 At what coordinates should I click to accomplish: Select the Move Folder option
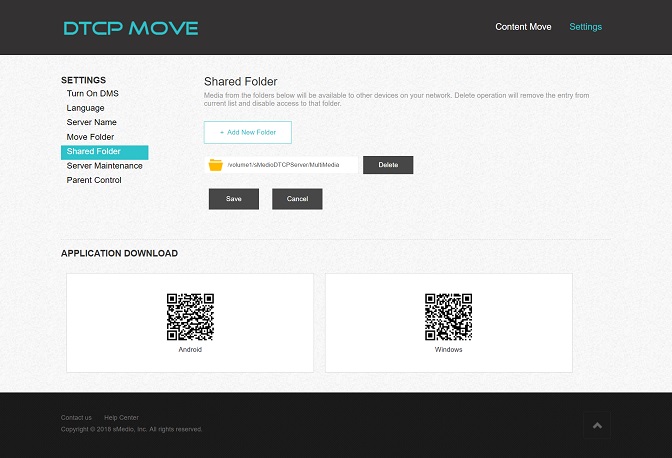pos(90,137)
